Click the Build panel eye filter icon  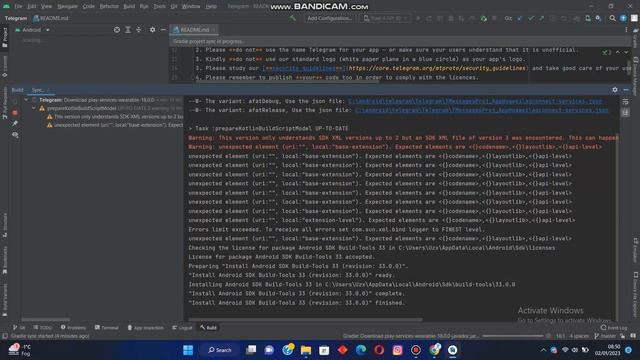[x=15, y=135]
